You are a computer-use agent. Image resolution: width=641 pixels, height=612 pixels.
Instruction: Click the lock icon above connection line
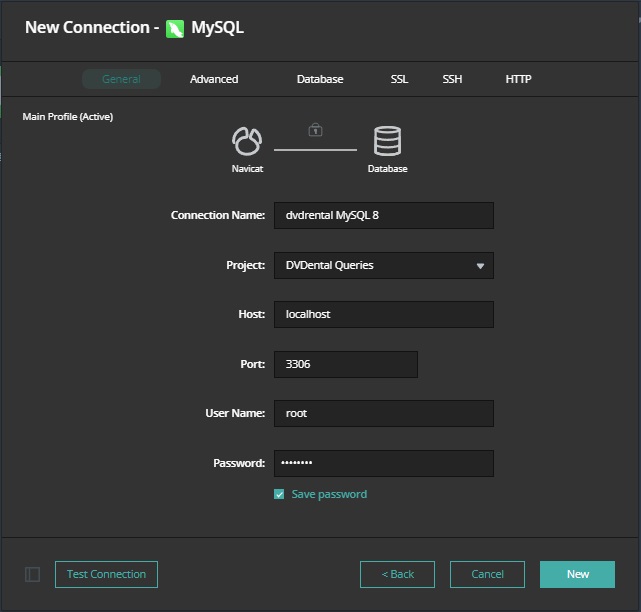click(x=315, y=130)
